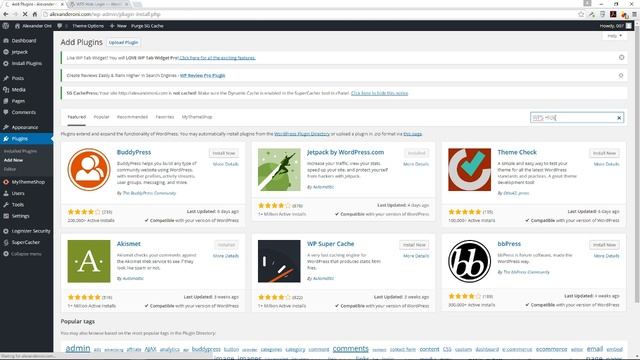View More Details for Akismet

coord(226,256)
